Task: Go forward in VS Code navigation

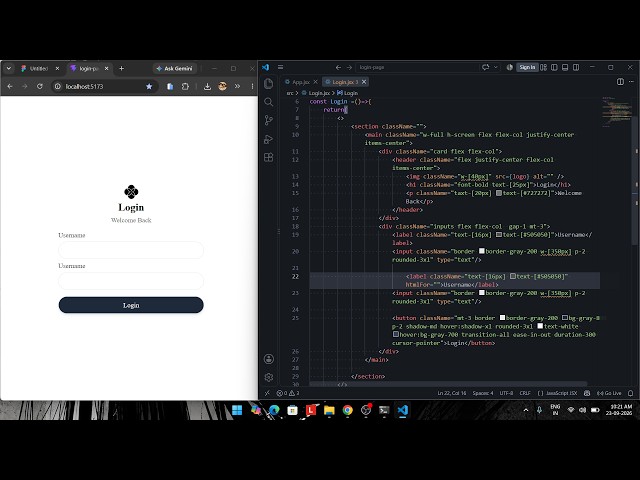Action: tap(349, 67)
